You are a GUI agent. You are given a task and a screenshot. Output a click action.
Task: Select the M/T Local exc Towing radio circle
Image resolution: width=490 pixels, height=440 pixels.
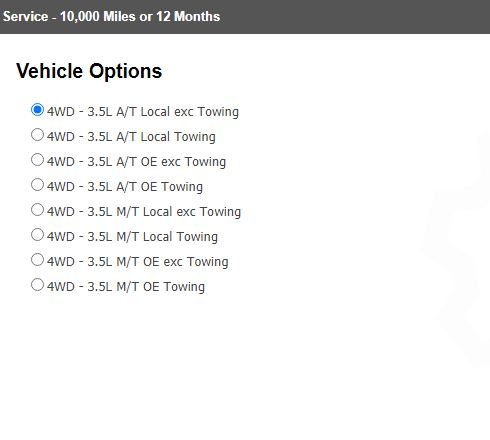(37, 210)
